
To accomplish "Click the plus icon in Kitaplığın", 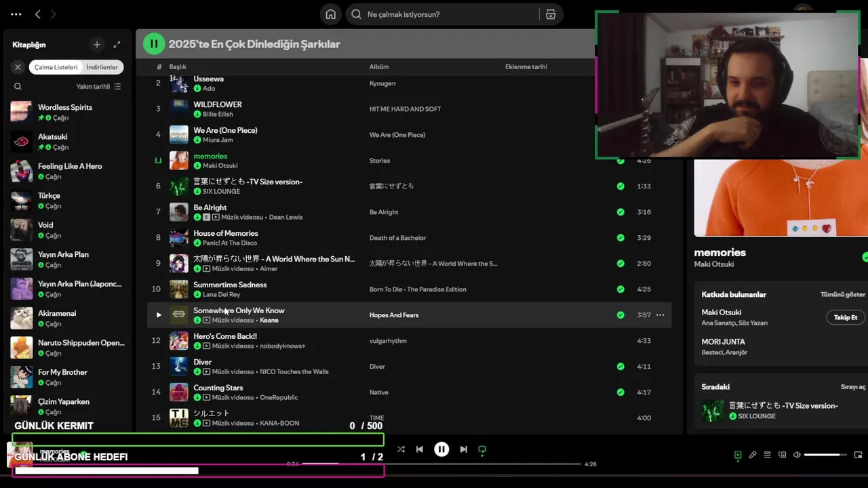I will pos(97,45).
